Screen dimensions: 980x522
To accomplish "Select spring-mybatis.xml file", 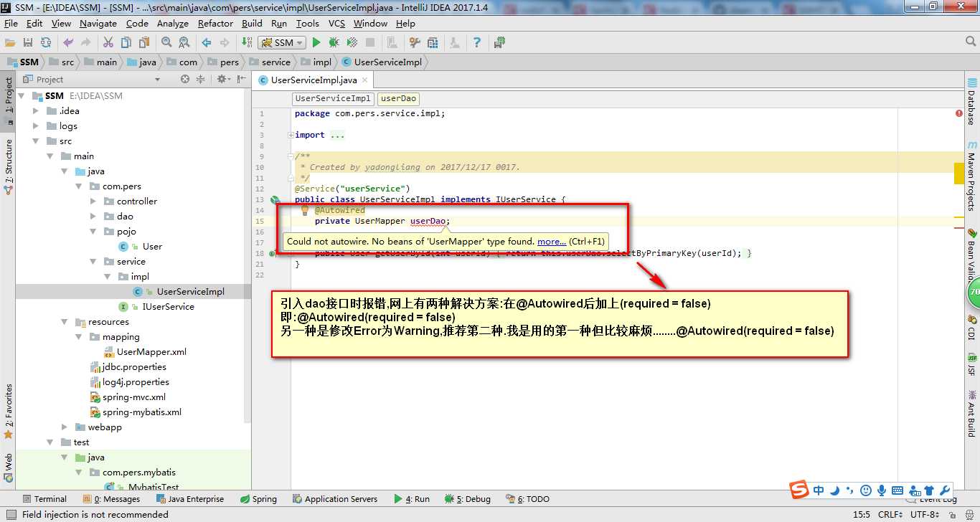I will [x=136, y=412].
